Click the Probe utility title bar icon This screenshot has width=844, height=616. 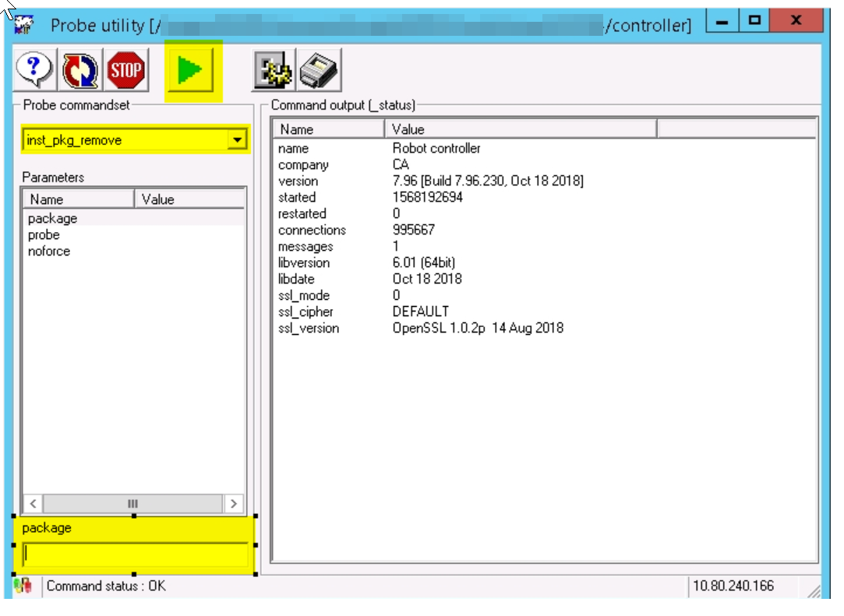click(x=24, y=25)
